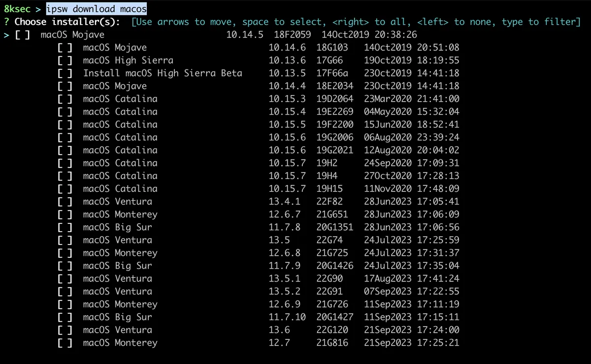Image resolution: width=591 pixels, height=364 pixels.
Task: Click the '>' selection cursor beside Mojave 10.14.5
Action: pyautogui.click(x=6, y=35)
